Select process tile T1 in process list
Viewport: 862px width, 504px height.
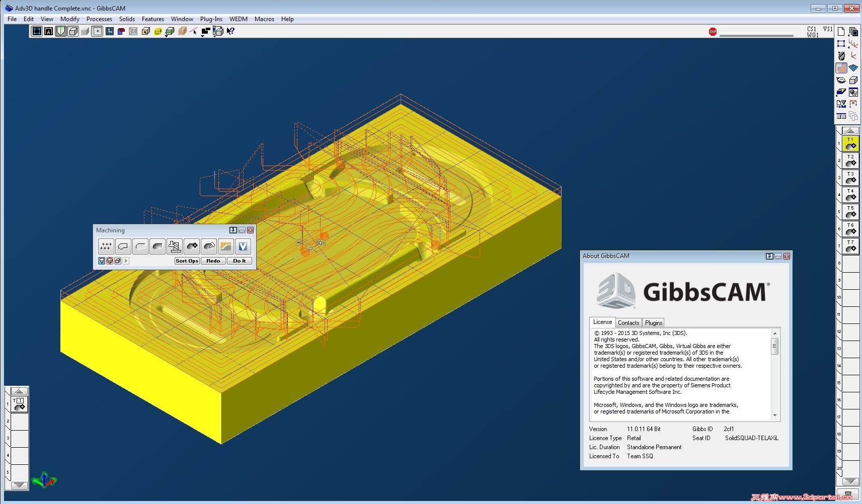[19, 404]
